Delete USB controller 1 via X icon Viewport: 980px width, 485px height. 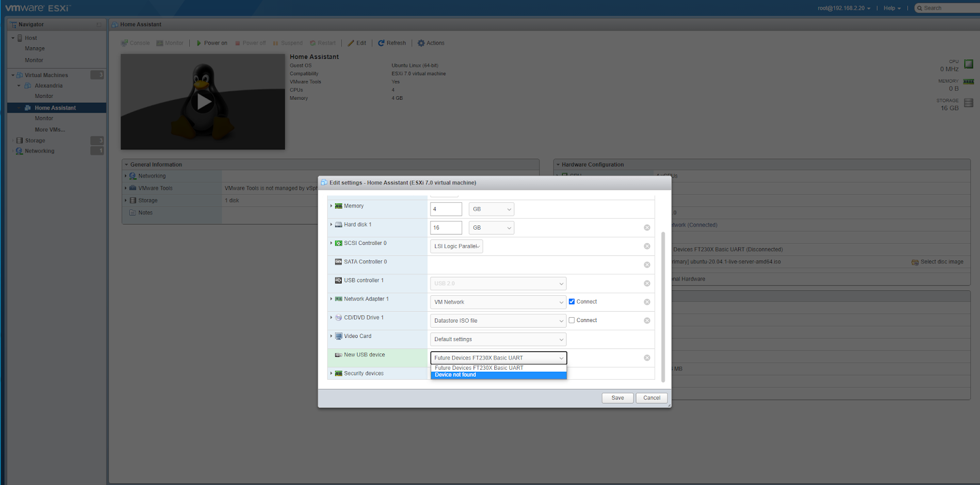(x=647, y=284)
